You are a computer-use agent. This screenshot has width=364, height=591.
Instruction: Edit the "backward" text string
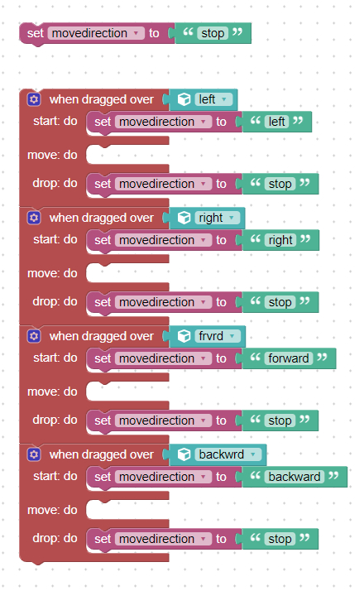(295, 477)
